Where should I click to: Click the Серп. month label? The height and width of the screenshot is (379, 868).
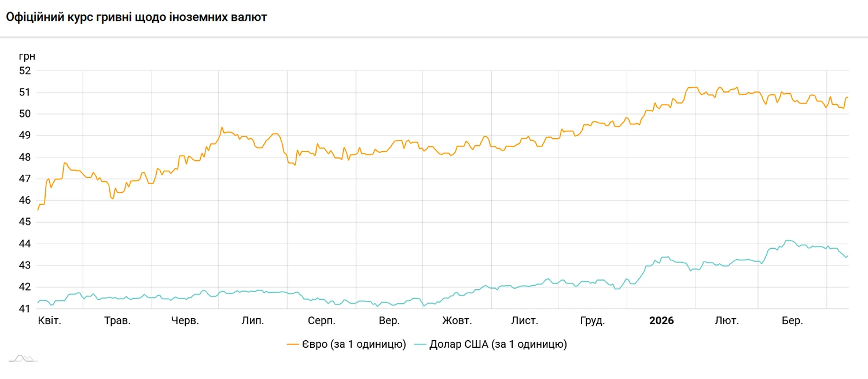tap(321, 321)
